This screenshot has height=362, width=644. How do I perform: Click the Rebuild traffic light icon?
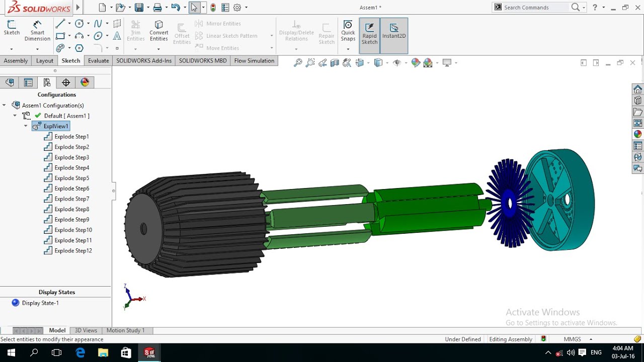[213, 8]
